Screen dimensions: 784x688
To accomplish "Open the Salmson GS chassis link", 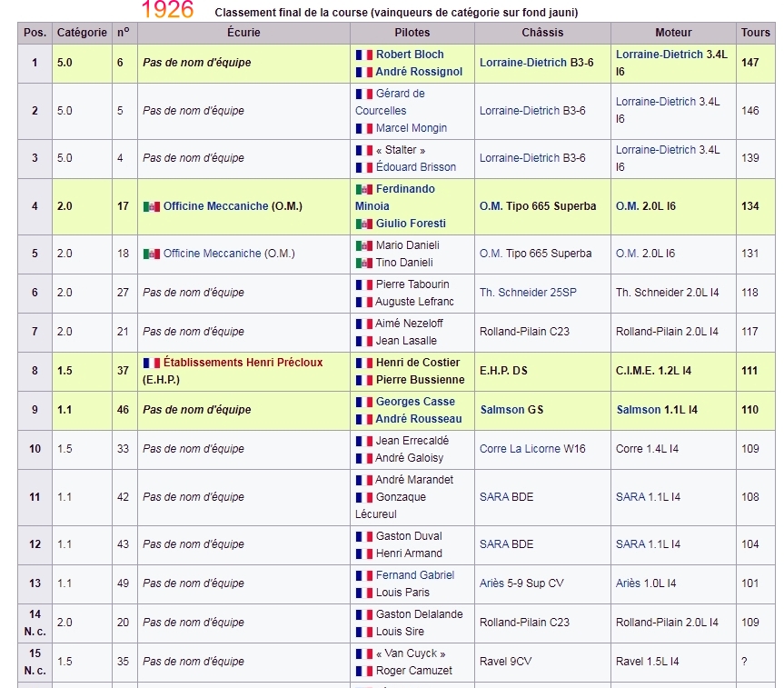I will point(502,409).
